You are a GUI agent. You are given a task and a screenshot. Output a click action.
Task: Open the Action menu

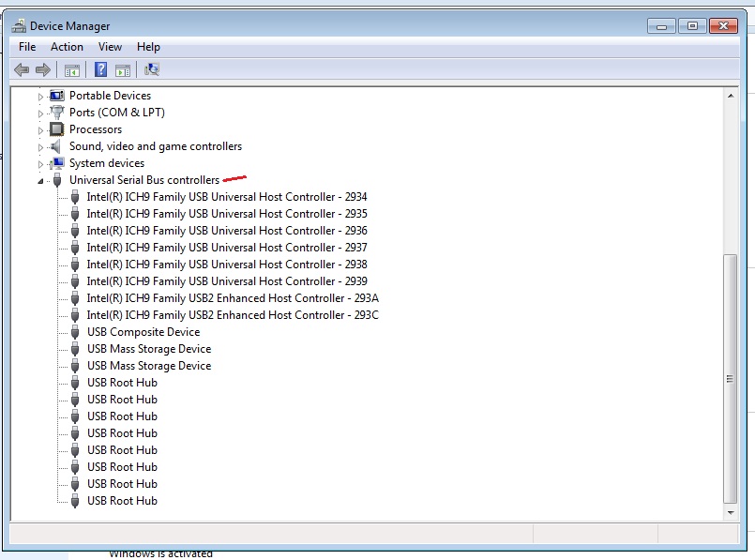(67, 47)
